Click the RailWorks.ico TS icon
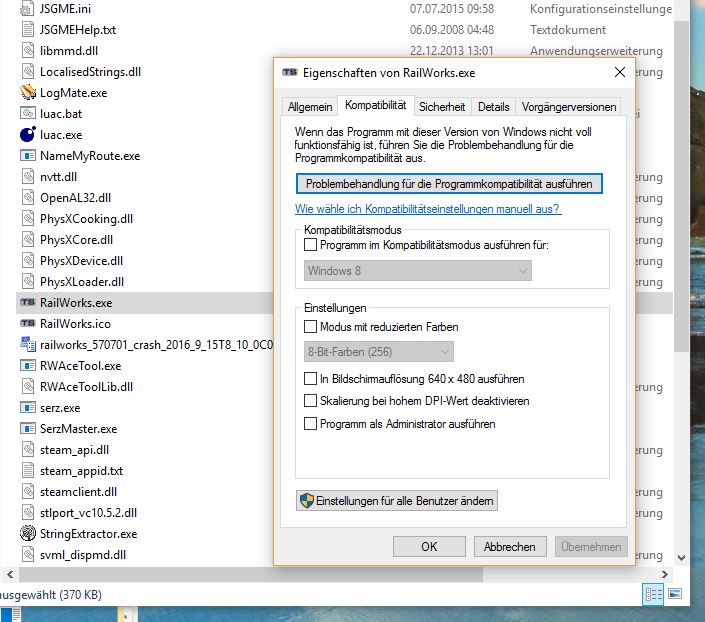The image size is (705, 622). (27, 323)
